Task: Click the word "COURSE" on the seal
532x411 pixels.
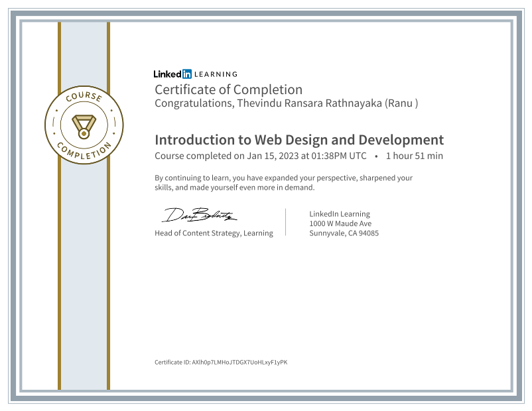Action: [84, 98]
